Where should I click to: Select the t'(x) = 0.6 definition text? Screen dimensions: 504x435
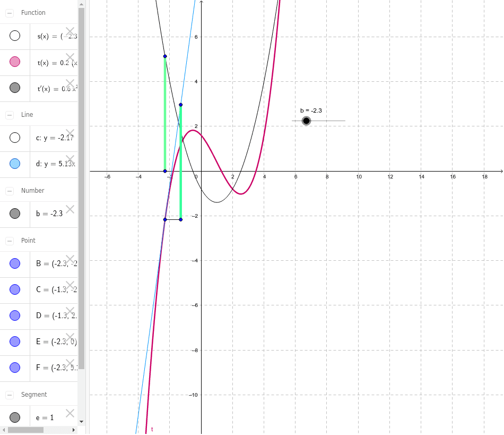57,89
